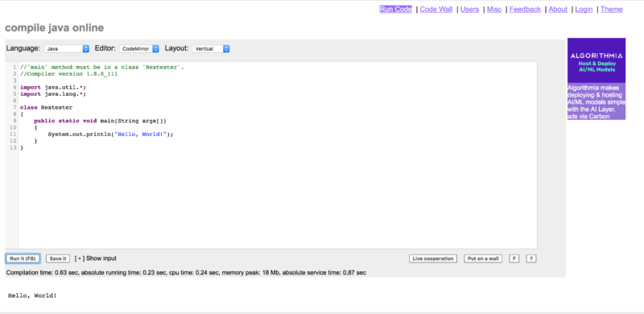Click the Live cooperation button
Image resolution: width=644 pixels, height=314 pixels.
tap(433, 258)
